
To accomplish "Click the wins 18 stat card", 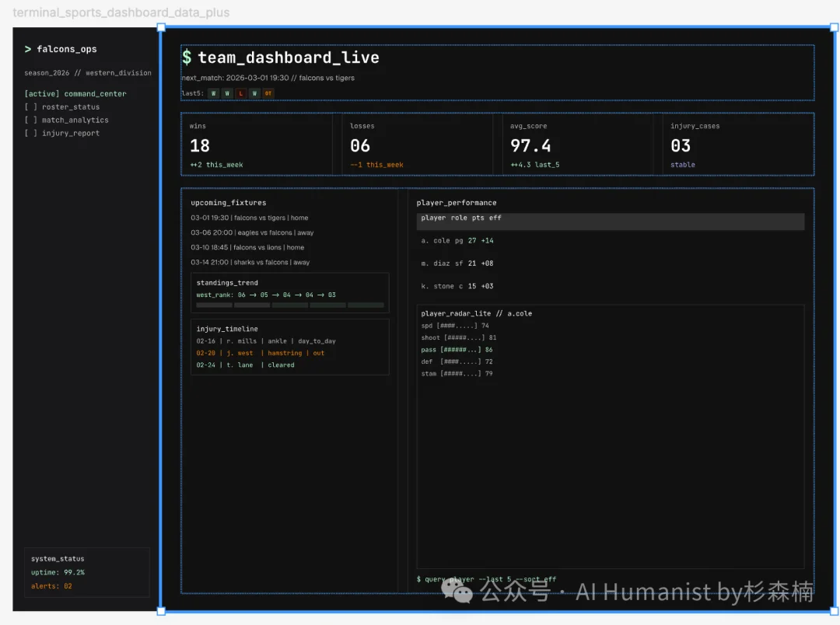I will (257, 144).
